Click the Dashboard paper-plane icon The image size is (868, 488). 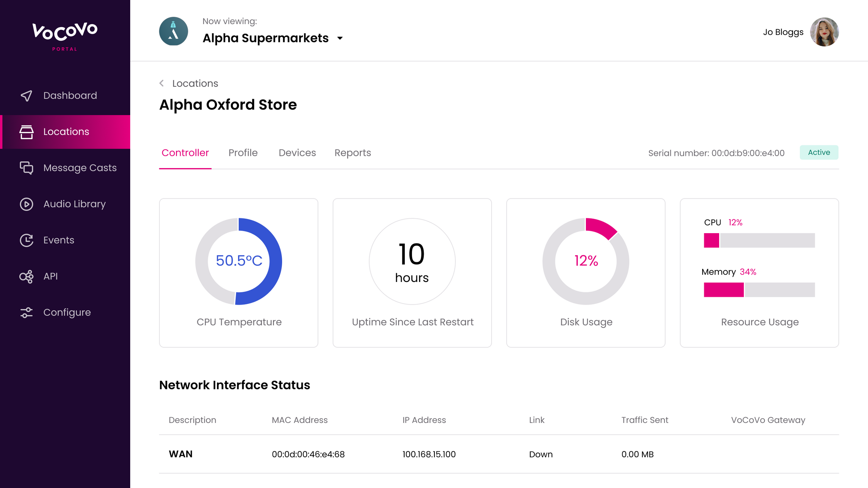click(x=26, y=96)
